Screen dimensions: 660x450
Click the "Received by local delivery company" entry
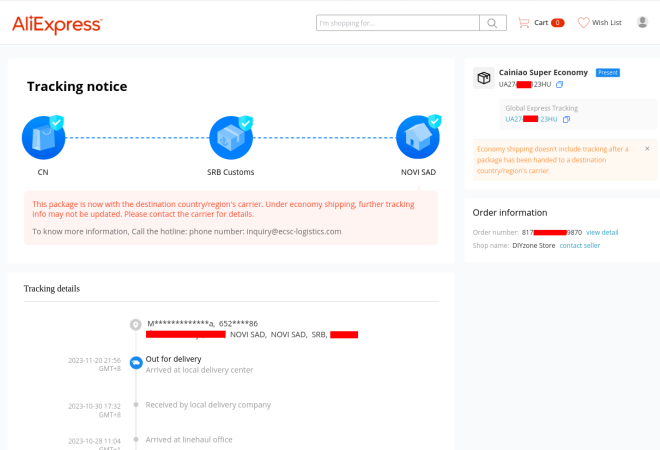(208, 405)
